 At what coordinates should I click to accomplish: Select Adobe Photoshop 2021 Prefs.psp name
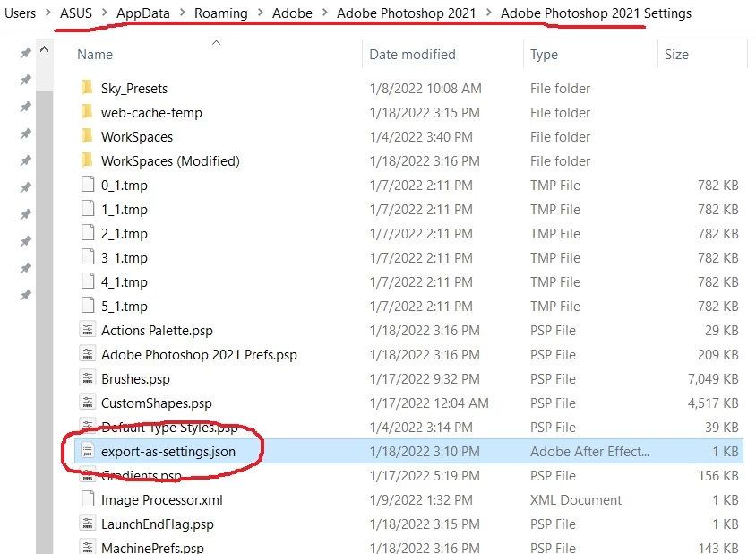tap(199, 355)
